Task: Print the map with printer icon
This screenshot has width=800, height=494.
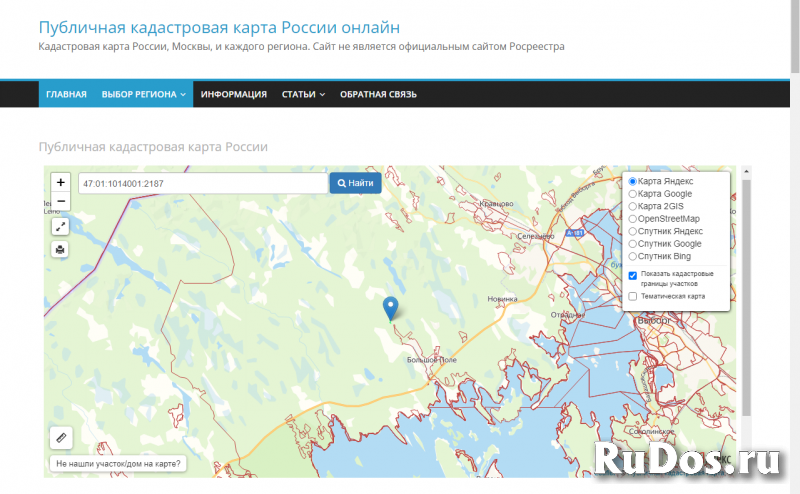Action: coord(60,250)
